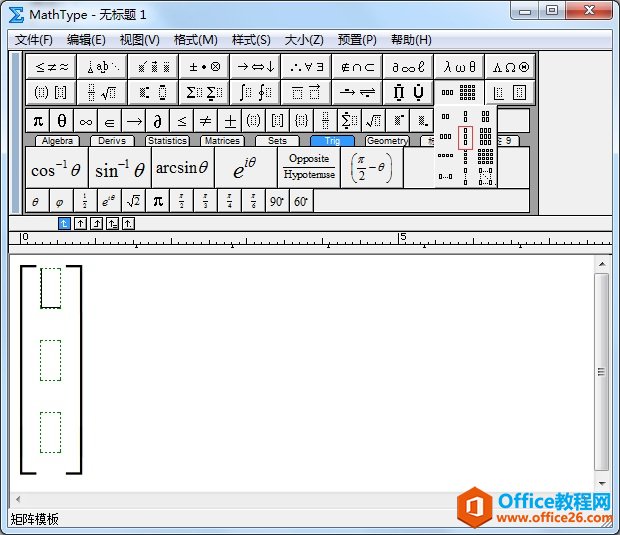Insert arcsinθ expression

point(182,168)
